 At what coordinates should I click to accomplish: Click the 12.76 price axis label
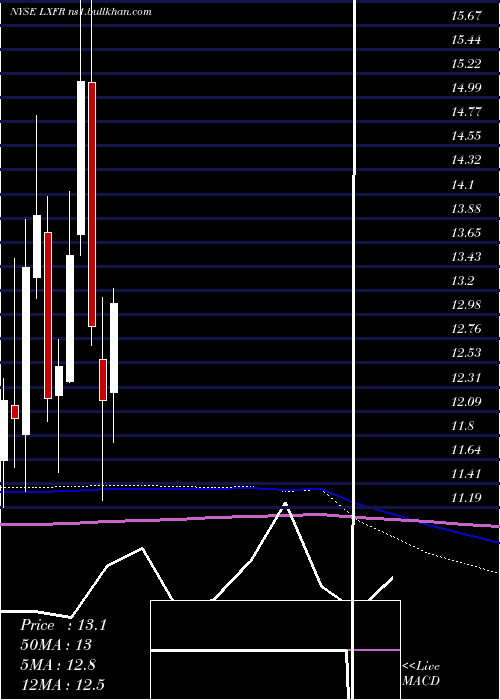pyautogui.click(x=466, y=329)
